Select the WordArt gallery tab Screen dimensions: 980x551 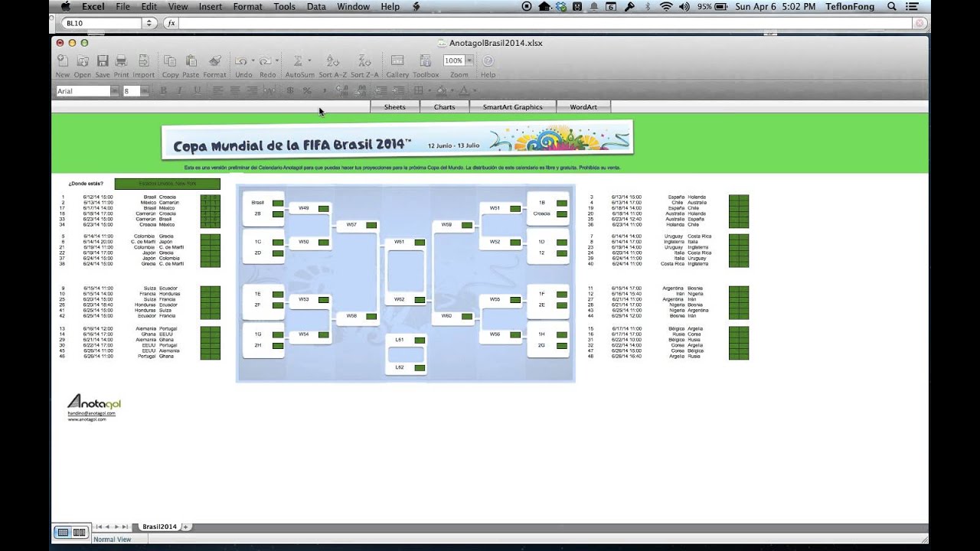coord(583,107)
